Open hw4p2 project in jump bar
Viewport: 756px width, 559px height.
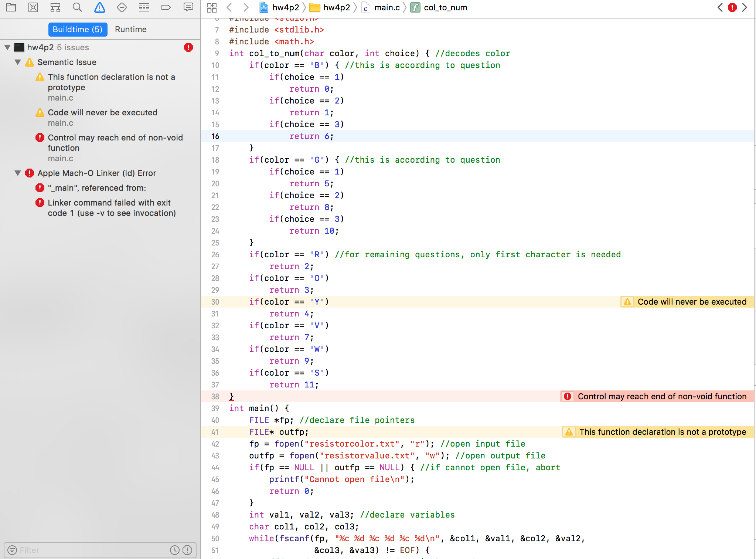(279, 7)
